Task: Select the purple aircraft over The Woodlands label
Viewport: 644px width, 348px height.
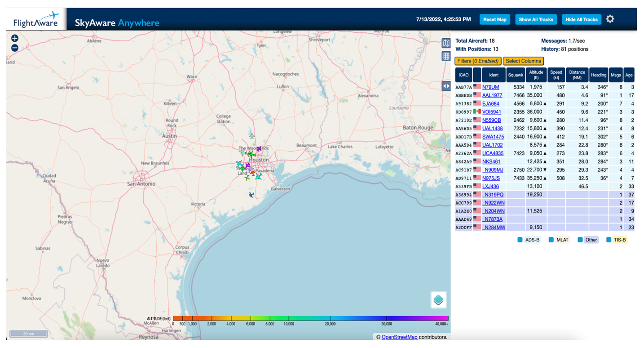Action: click(x=259, y=149)
